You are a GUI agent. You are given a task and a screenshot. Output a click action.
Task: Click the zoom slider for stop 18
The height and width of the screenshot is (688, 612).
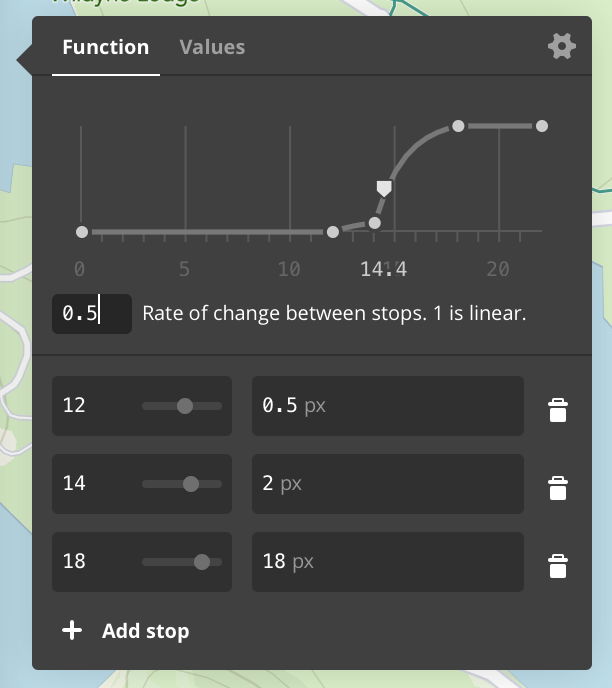202,562
